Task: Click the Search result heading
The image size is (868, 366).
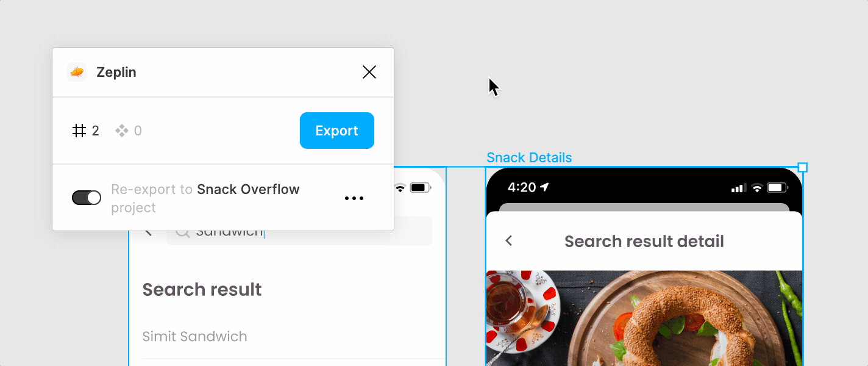Action: 202,289
